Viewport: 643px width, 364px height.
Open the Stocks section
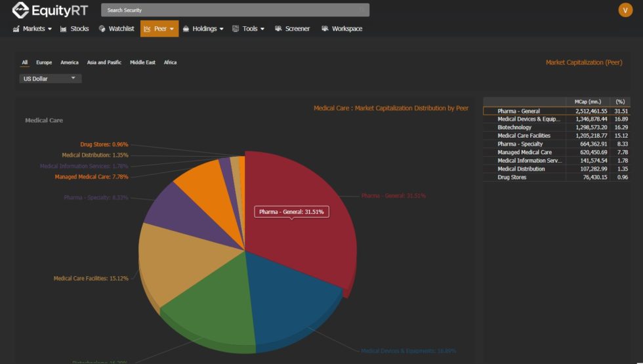74,29
